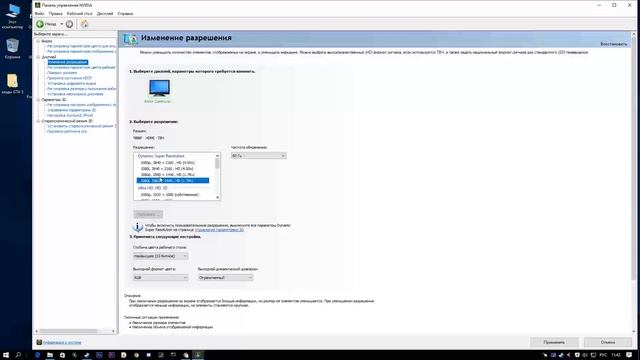The height and width of the screenshot is (360, 640).
Task: Click the моды GTA 5 folder on desktop
Action: (x=12, y=84)
